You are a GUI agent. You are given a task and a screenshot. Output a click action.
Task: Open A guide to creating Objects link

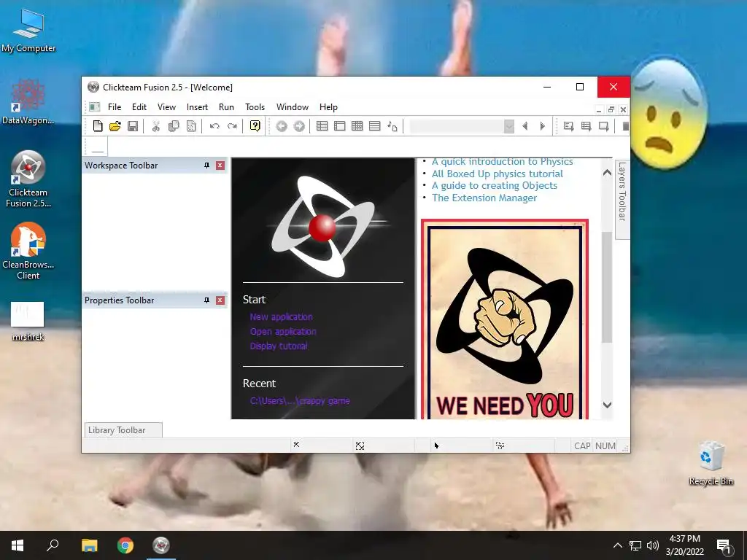tap(495, 186)
